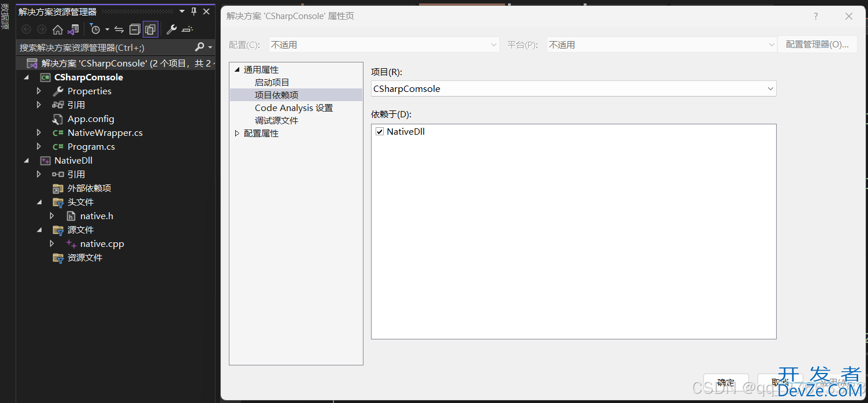Select 项目依赖项 in property tree
The width and height of the screenshot is (868, 403).
[277, 95]
